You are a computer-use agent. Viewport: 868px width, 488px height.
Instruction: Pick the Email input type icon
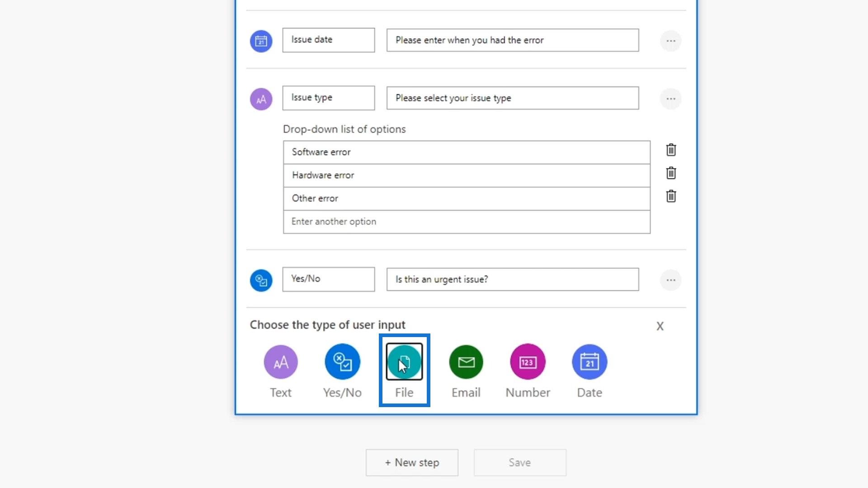point(466,362)
